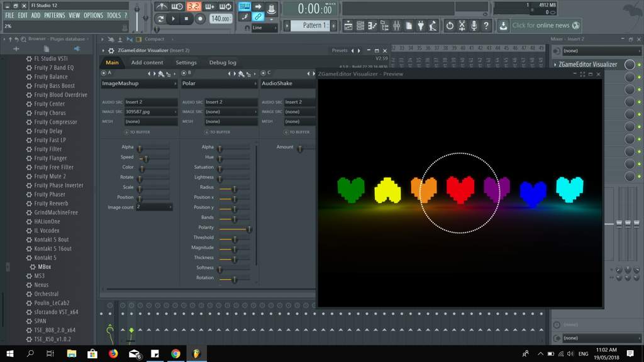The height and width of the screenshot is (362, 644).
Task: Switch to the Add content tab
Action: [x=147, y=62]
